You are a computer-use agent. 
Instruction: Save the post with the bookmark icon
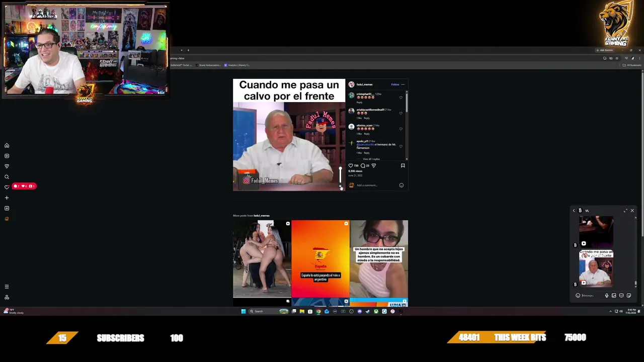point(403,165)
